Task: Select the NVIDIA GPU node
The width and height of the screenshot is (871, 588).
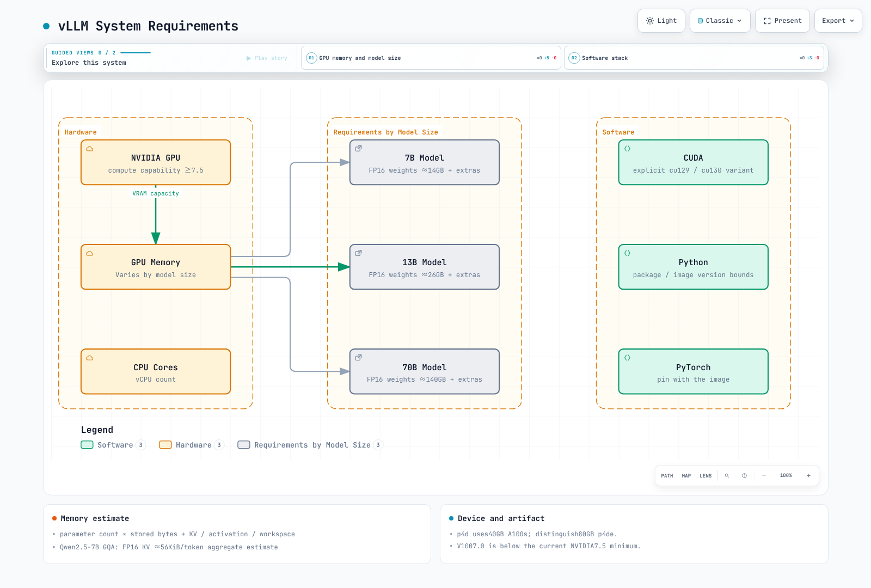Action: point(156,162)
